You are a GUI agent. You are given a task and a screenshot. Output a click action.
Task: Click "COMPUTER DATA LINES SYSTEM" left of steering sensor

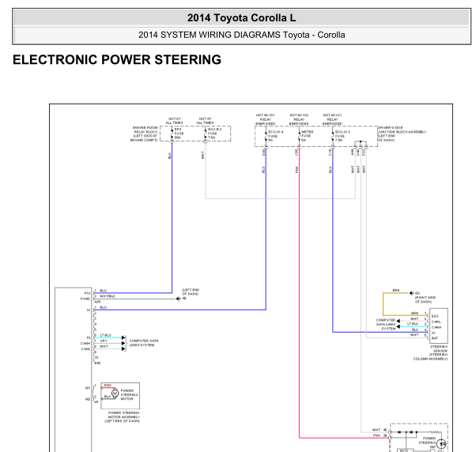click(386, 324)
